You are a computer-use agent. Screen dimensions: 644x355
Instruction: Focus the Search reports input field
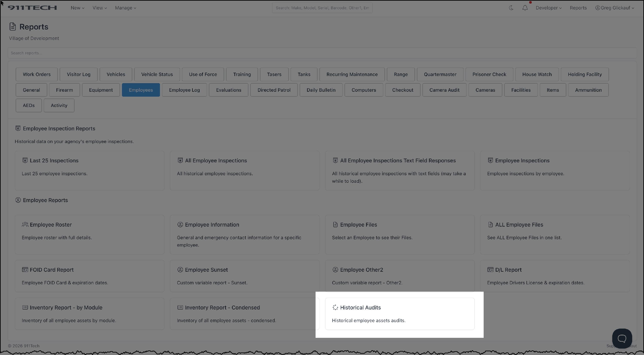(322, 53)
